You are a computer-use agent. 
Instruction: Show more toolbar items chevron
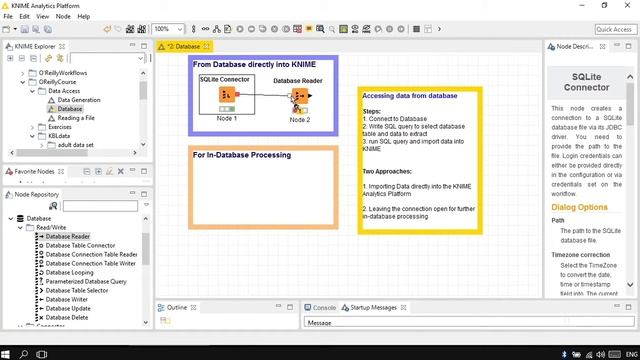[x=439, y=29]
